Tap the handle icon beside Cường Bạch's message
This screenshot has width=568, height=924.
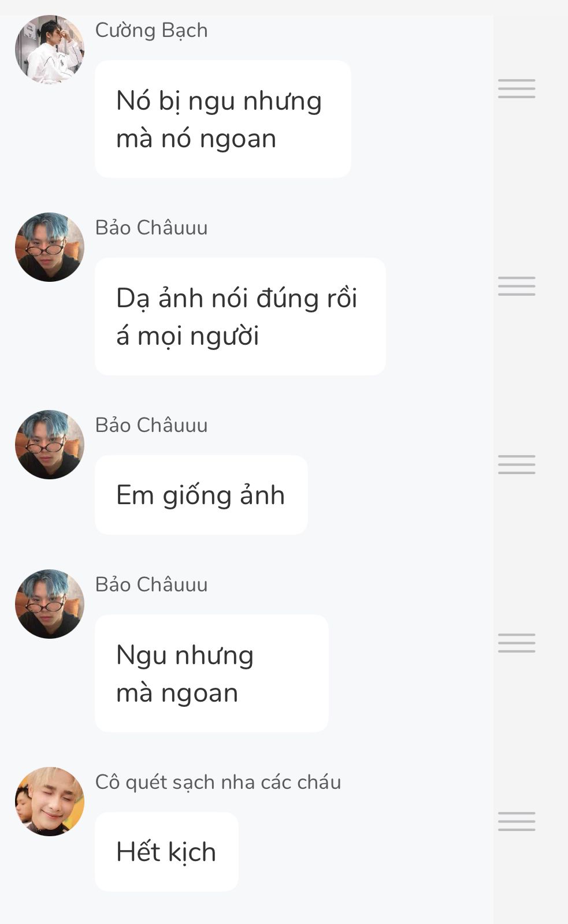pyautogui.click(x=517, y=88)
